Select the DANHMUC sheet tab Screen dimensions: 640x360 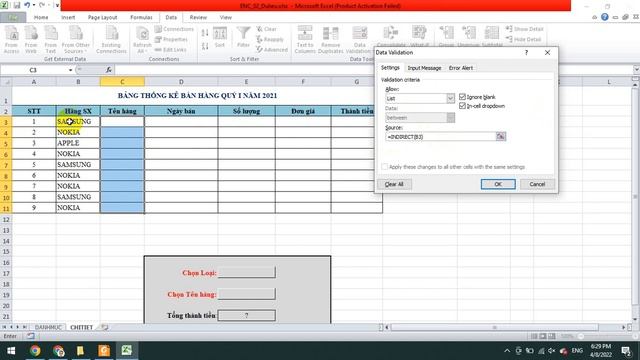(x=48, y=327)
